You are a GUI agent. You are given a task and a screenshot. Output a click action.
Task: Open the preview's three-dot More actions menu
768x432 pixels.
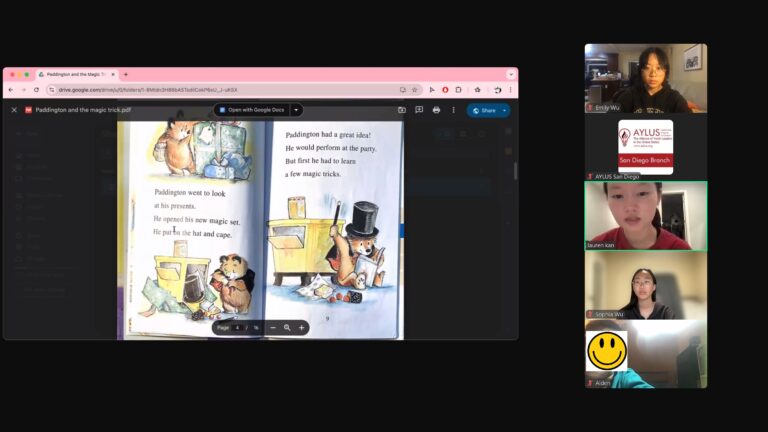point(453,110)
